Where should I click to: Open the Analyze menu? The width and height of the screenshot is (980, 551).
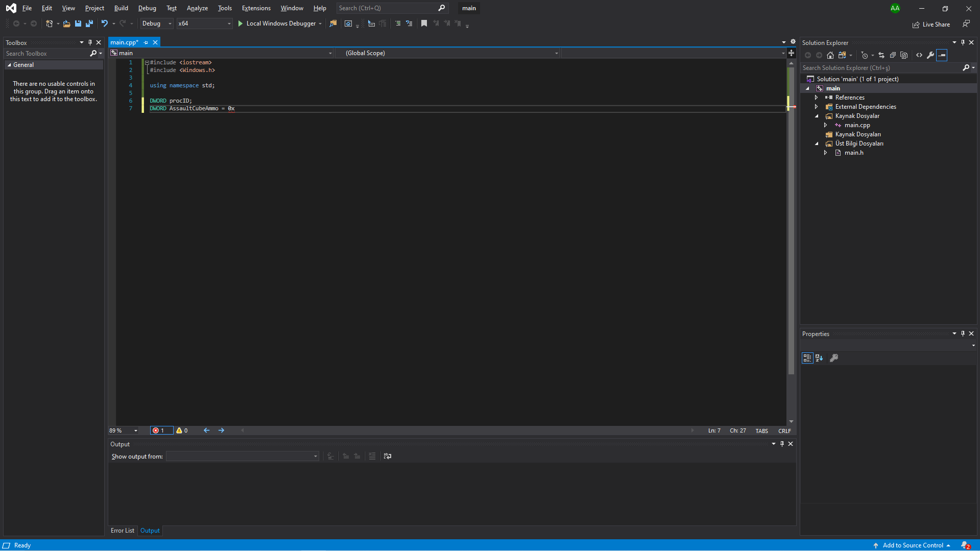(x=197, y=8)
